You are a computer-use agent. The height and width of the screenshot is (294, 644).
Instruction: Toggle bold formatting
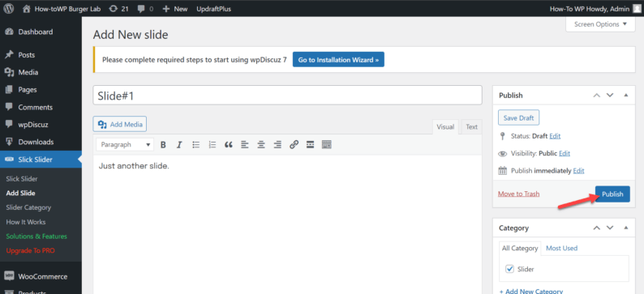click(x=163, y=144)
